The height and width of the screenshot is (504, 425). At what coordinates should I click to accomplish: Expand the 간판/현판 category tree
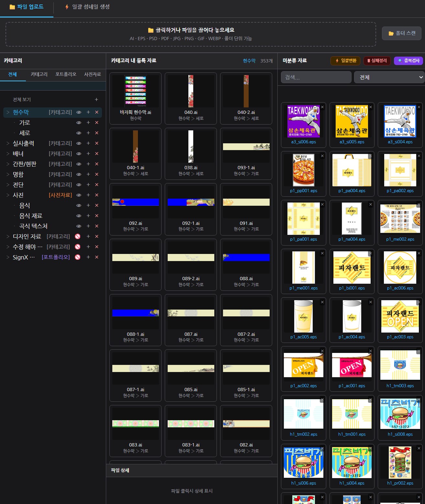(8, 164)
